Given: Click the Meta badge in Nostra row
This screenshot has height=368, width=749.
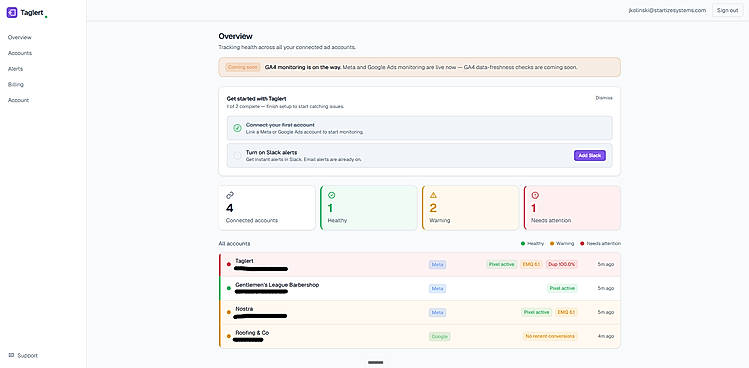Looking at the screenshot, I should pyautogui.click(x=438, y=312).
